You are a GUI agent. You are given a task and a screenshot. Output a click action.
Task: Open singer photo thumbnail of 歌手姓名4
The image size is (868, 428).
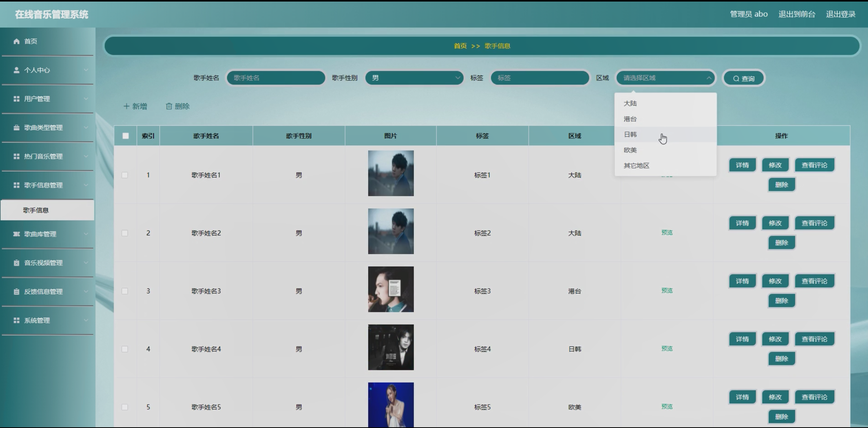[x=391, y=347]
